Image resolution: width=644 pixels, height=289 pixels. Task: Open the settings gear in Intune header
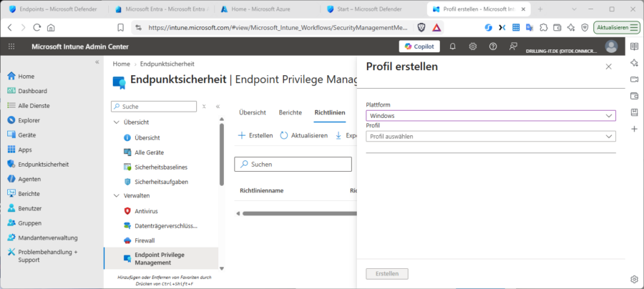tap(473, 46)
